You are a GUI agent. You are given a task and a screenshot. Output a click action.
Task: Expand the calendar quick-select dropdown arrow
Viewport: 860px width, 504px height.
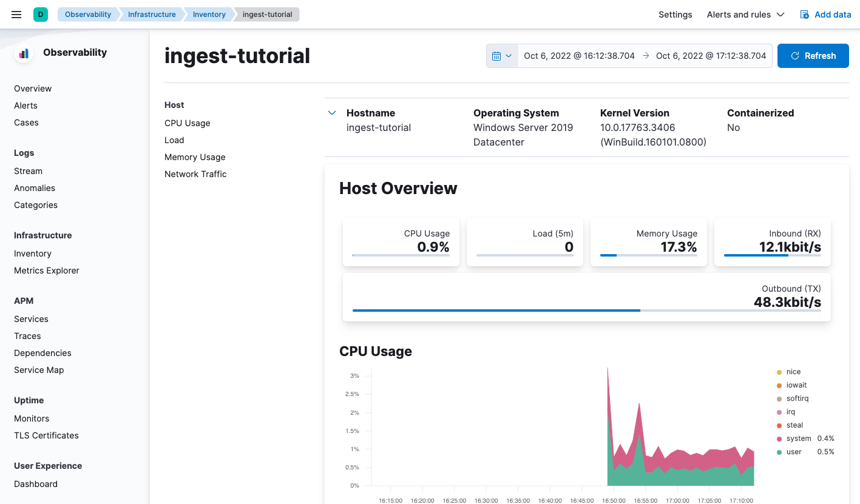(x=509, y=55)
